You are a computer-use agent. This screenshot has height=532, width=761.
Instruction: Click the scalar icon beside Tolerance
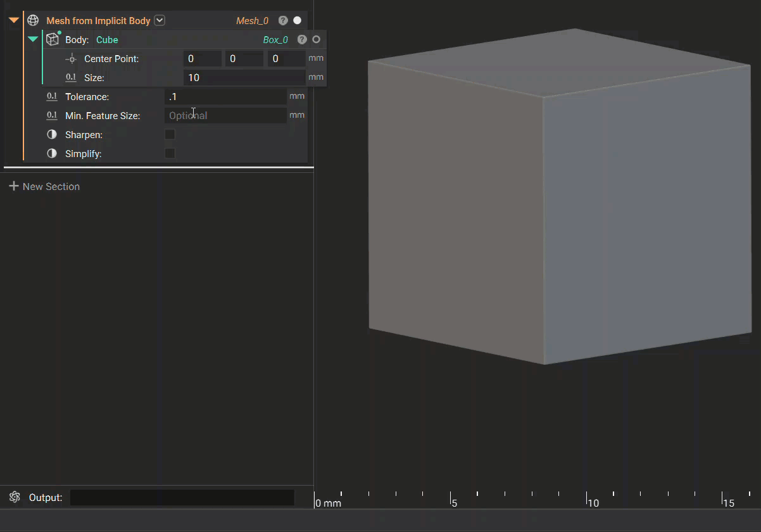[x=52, y=97]
